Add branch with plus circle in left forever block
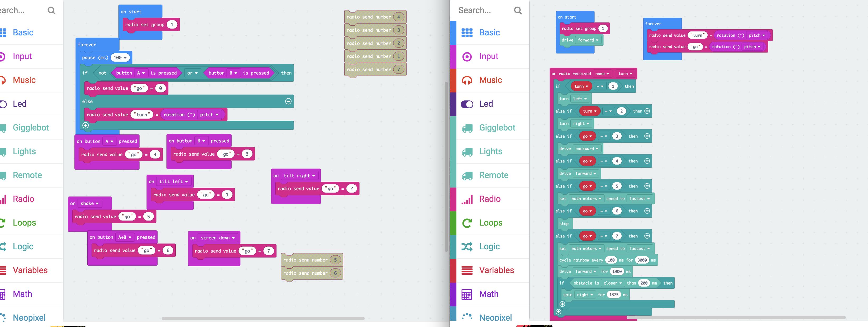868x327 pixels. pos(85,125)
